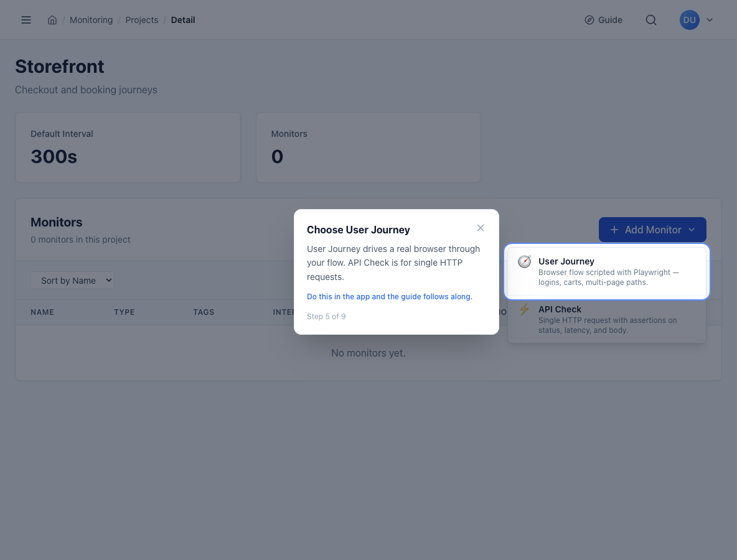This screenshot has height=560, width=737.
Task: Close the Choose User Journey popover
Action: point(481,228)
